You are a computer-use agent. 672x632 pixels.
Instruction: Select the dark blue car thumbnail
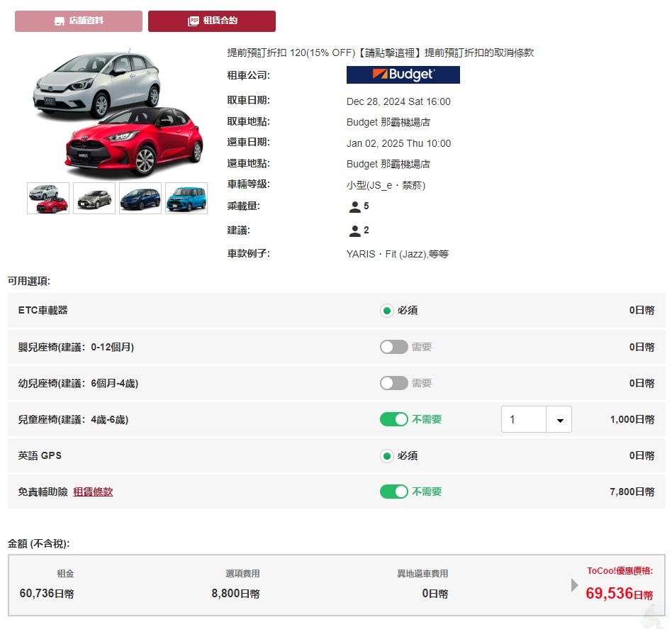140,198
